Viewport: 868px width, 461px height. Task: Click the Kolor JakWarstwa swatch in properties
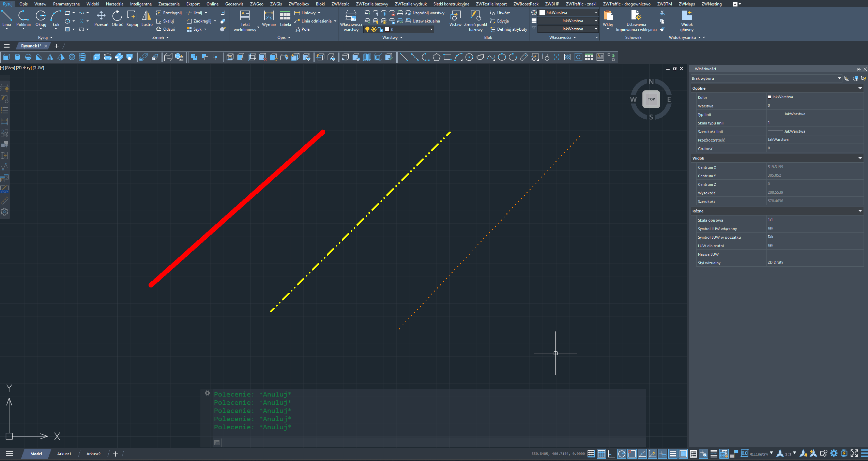coord(770,97)
